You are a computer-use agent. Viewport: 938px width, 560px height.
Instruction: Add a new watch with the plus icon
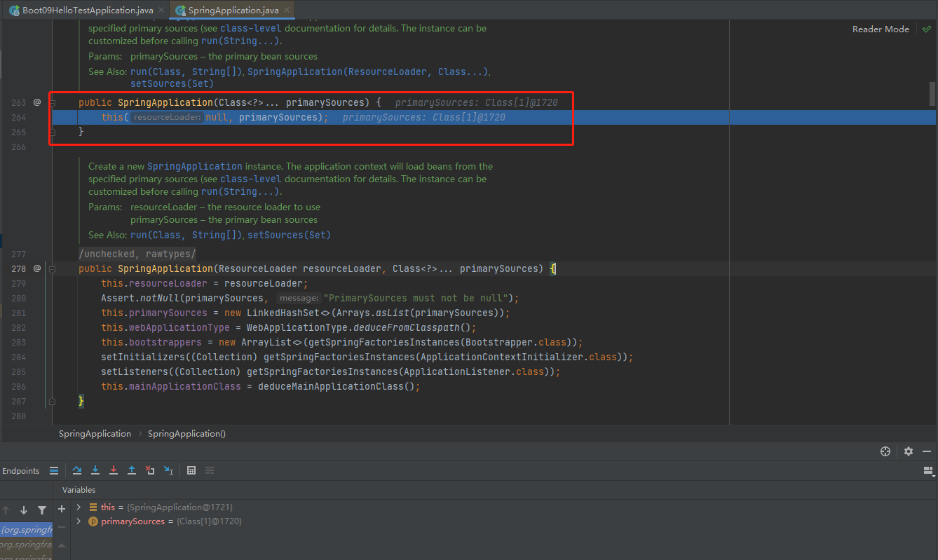click(x=62, y=509)
